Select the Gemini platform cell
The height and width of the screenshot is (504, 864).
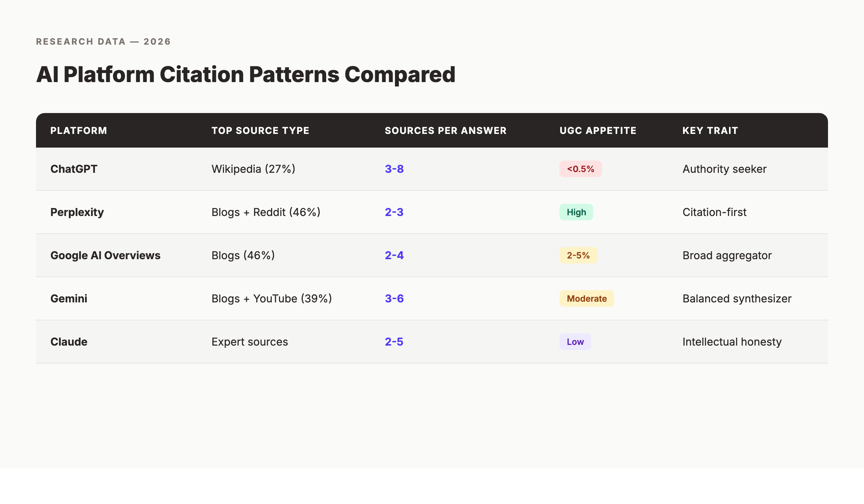pos(69,298)
